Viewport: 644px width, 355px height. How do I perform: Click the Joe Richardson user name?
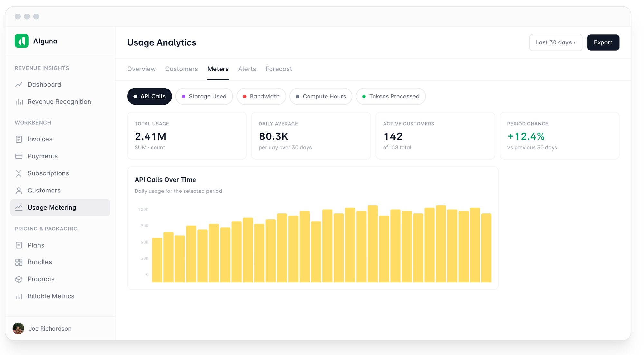pyautogui.click(x=50, y=329)
